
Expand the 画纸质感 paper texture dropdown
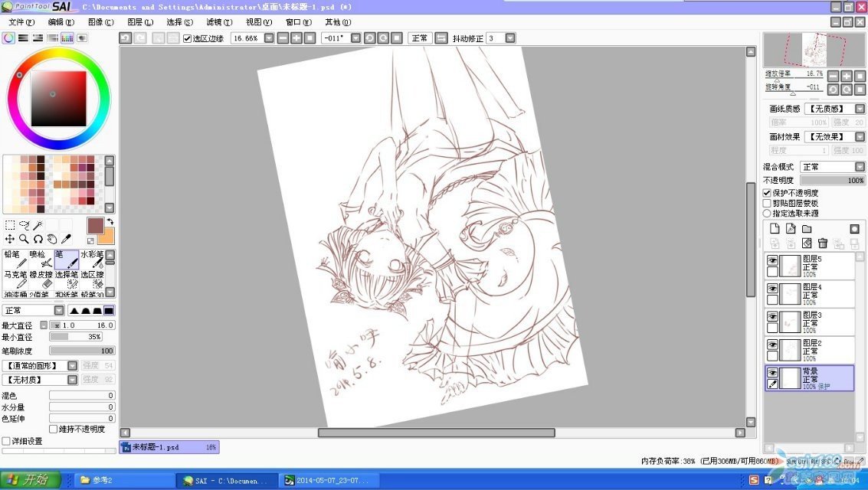click(837, 109)
